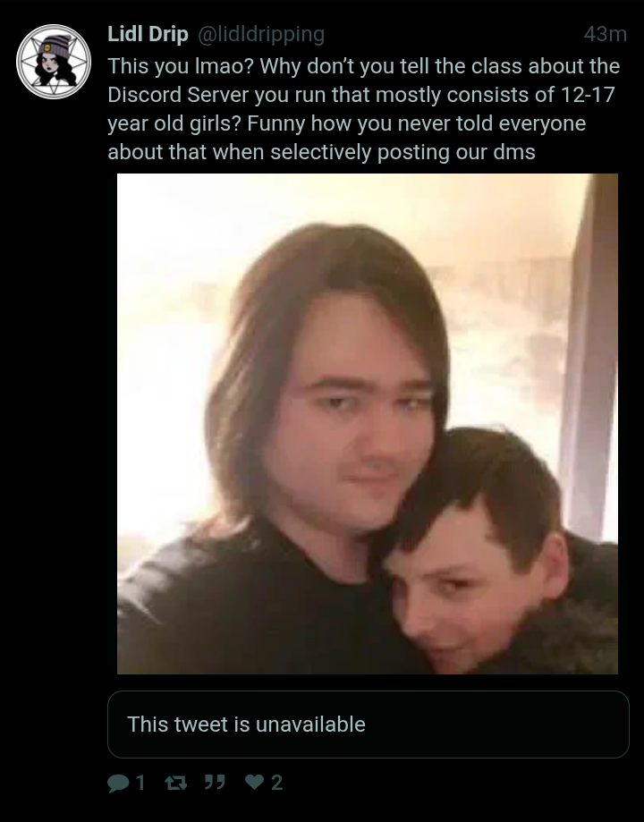The width and height of the screenshot is (644, 822).
Task: Click the tweet line 'year old girls? Funny how'
Action: (347, 123)
